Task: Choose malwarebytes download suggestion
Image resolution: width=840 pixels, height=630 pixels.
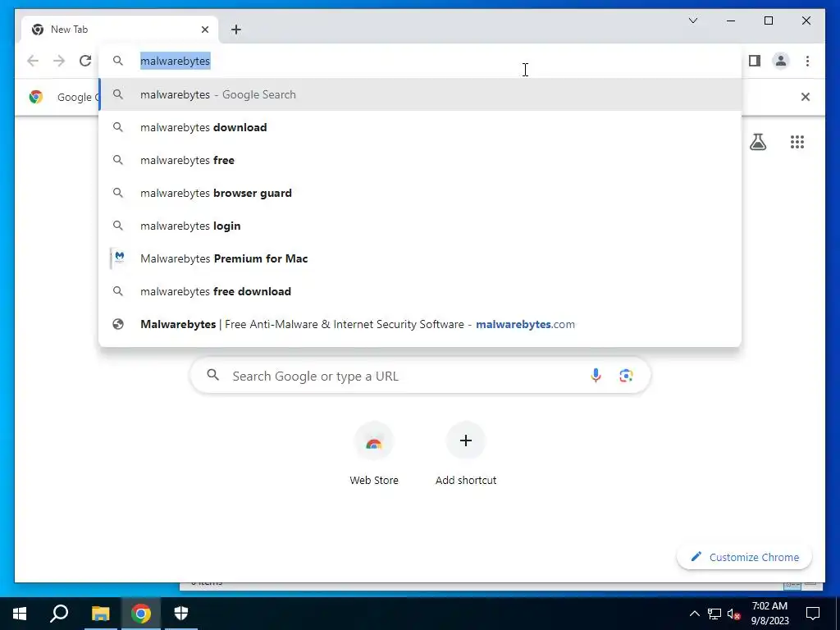Action: click(420, 127)
